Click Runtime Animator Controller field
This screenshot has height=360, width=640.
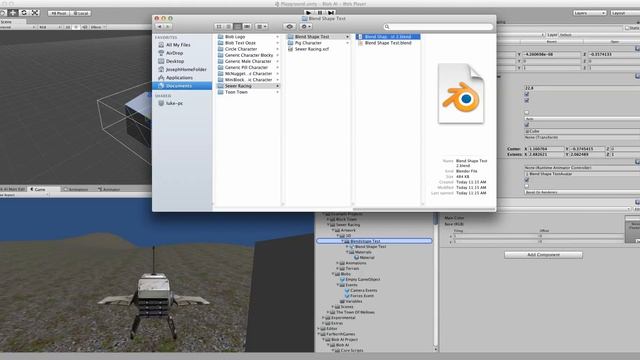pyautogui.click(x=582, y=168)
